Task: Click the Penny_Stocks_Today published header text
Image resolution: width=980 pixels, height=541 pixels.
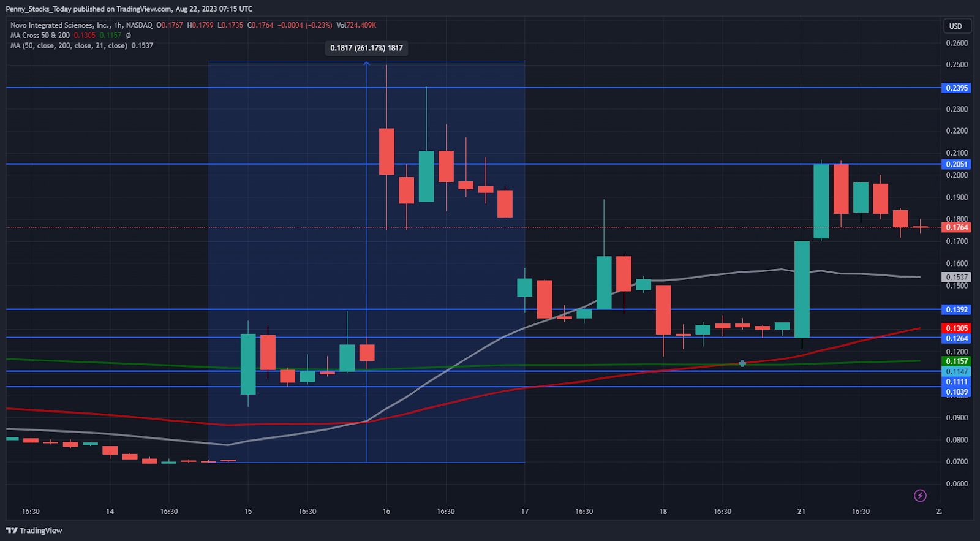Action: (x=129, y=9)
